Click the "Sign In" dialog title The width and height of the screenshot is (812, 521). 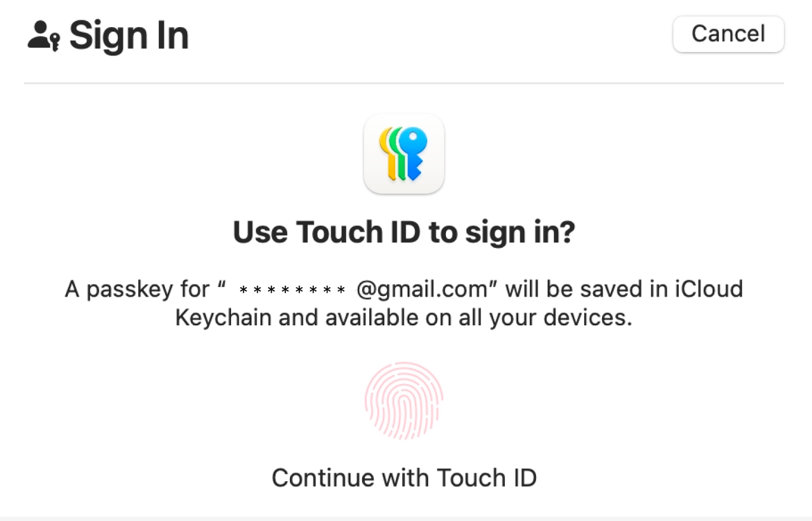129,35
